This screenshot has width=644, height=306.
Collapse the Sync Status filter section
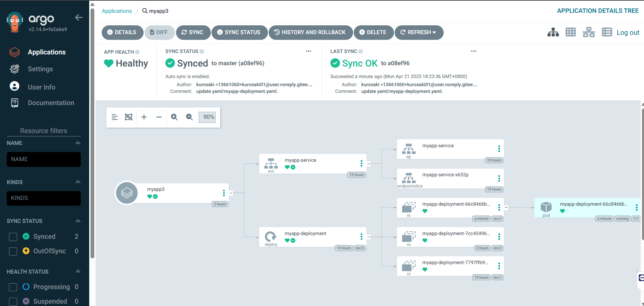[78, 221]
